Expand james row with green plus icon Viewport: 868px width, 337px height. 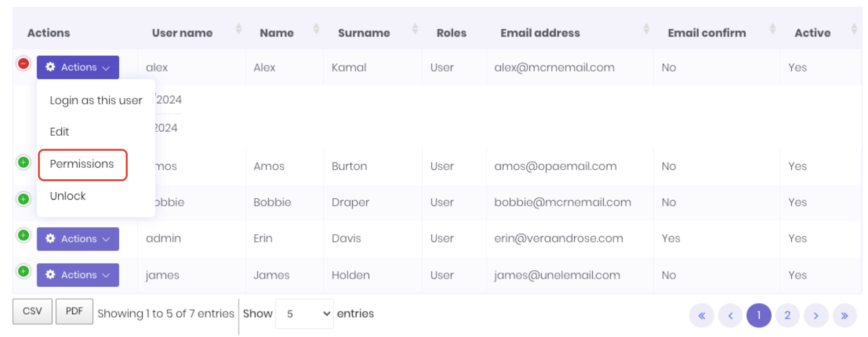[x=23, y=271]
